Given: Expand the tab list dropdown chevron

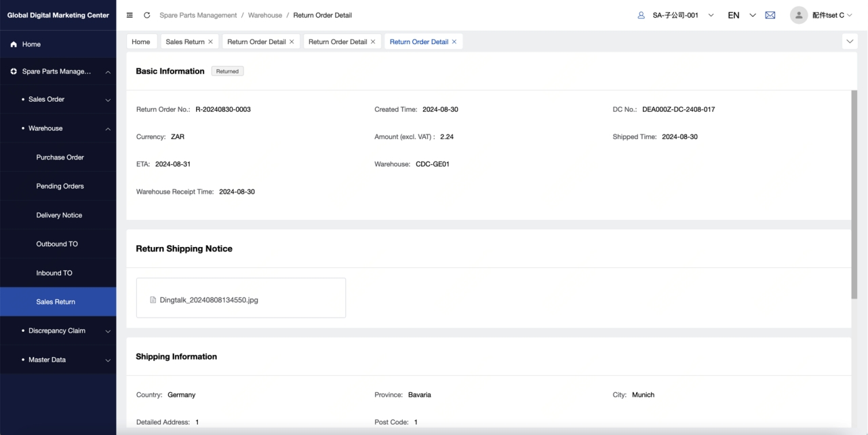Looking at the screenshot, I should (850, 41).
